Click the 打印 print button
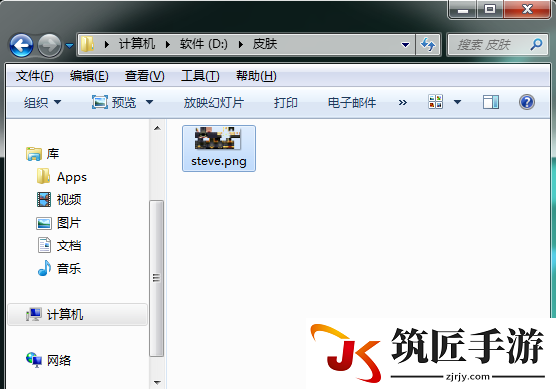Viewport: 556px width, 389px height. click(285, 102)
